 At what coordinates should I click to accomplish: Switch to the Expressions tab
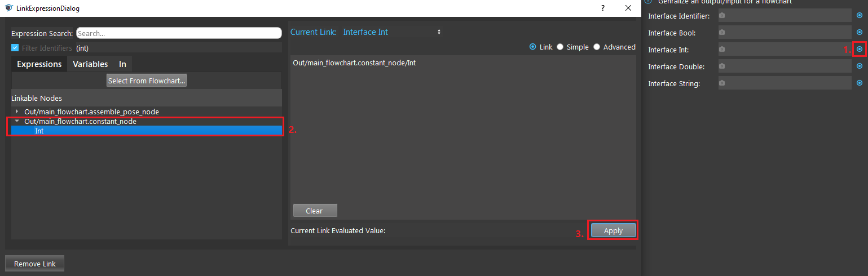click(x=39, y=64)
